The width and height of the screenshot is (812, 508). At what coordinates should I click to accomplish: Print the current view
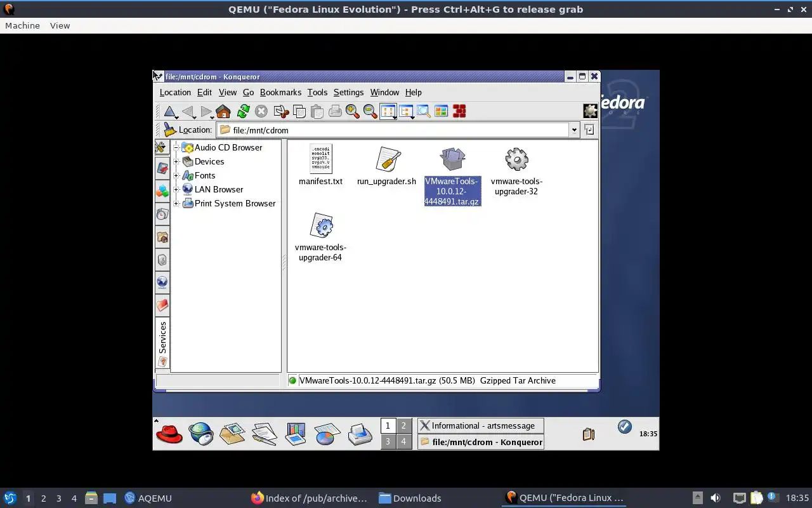(335, 112)
